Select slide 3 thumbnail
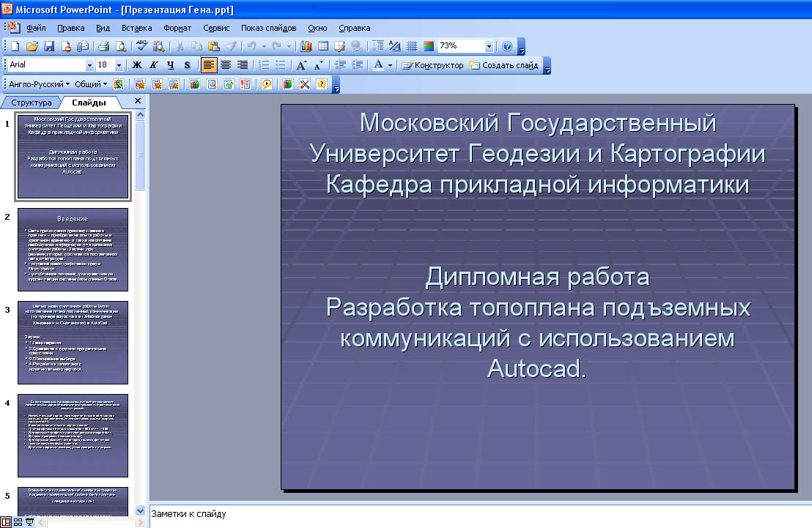Viewport: 812px width, 528px height. tap(73, 343)
